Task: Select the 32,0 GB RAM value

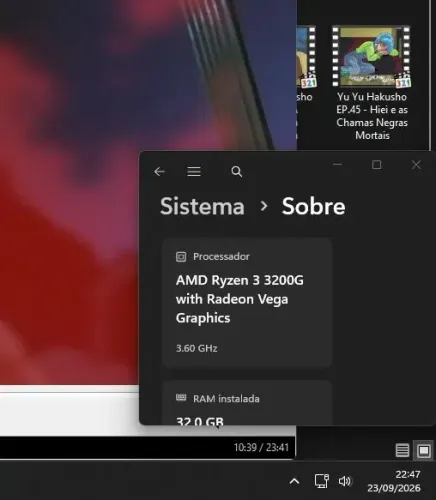Action: [200, 421]
